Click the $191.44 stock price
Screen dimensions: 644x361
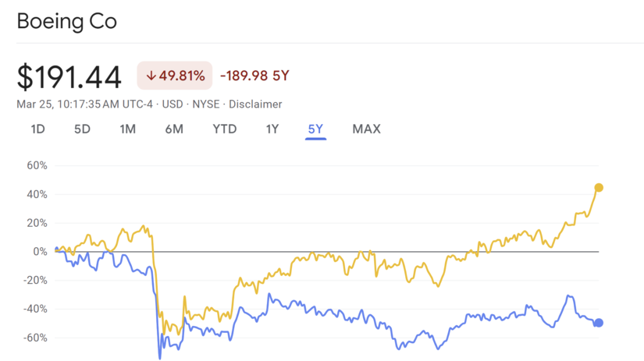[69, 77]
